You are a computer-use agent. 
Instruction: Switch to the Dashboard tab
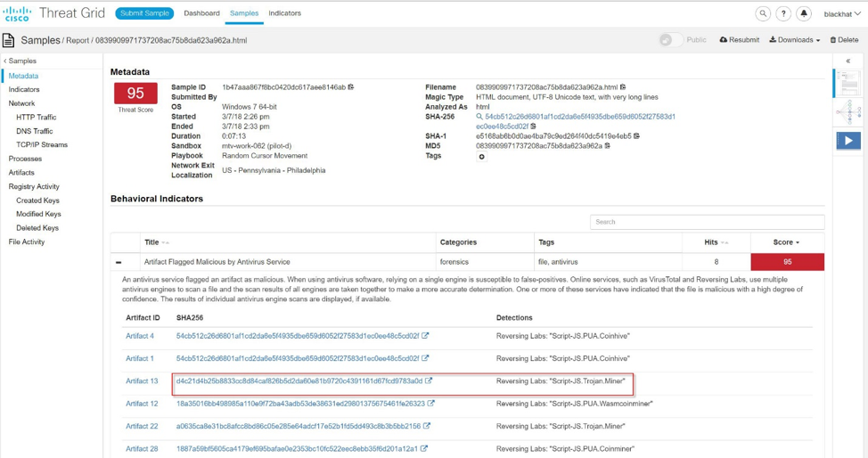(x=201, y=13)
